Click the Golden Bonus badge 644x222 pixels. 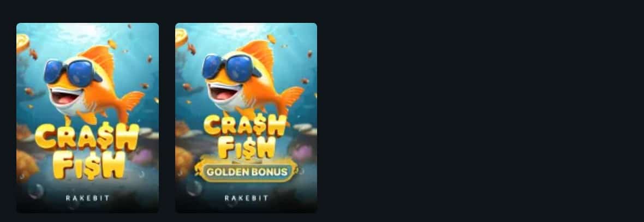coord(246,171)
